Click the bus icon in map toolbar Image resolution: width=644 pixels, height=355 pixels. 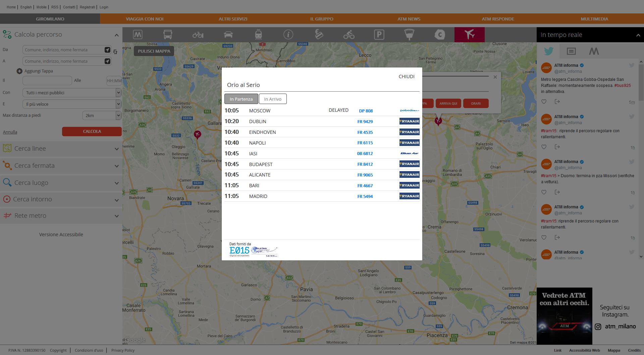click(168, 35)
